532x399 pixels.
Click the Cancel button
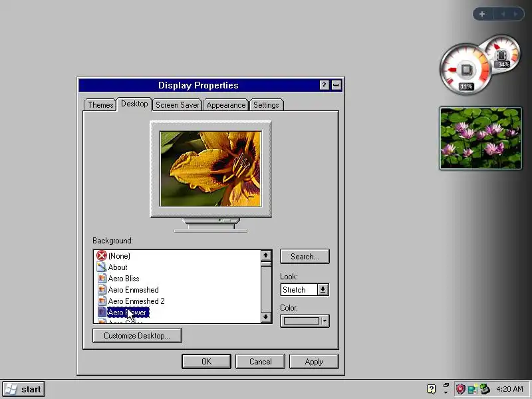coord(260,362)
